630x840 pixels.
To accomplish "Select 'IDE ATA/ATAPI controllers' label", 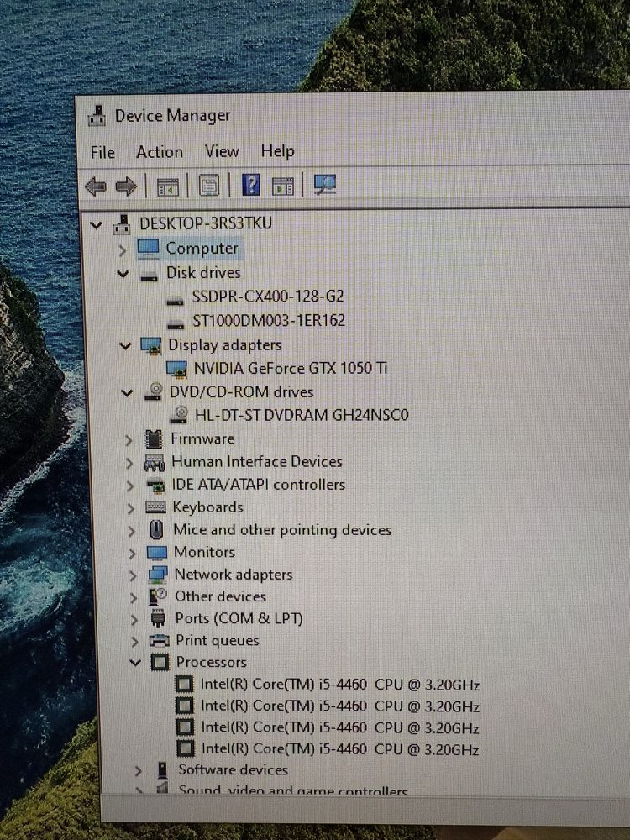I will pyautogui.click(x=258, y=485).
